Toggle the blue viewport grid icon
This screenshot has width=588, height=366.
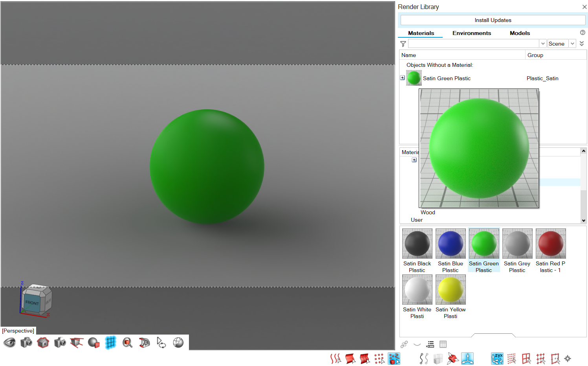(110, 343)
